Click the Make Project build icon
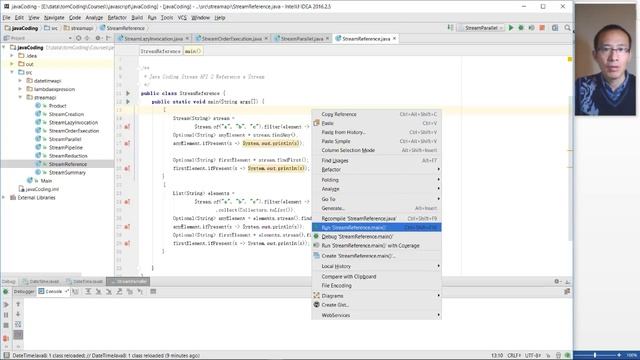640x360 pixels. tap(450, 28)
